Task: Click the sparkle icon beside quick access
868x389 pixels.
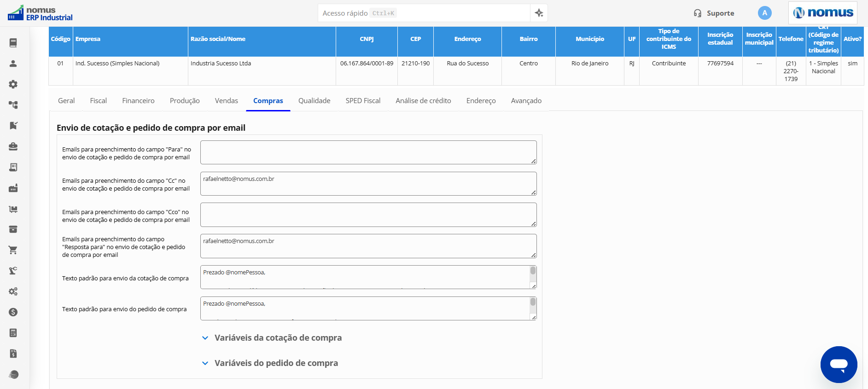Action: [x=539, y=13]
